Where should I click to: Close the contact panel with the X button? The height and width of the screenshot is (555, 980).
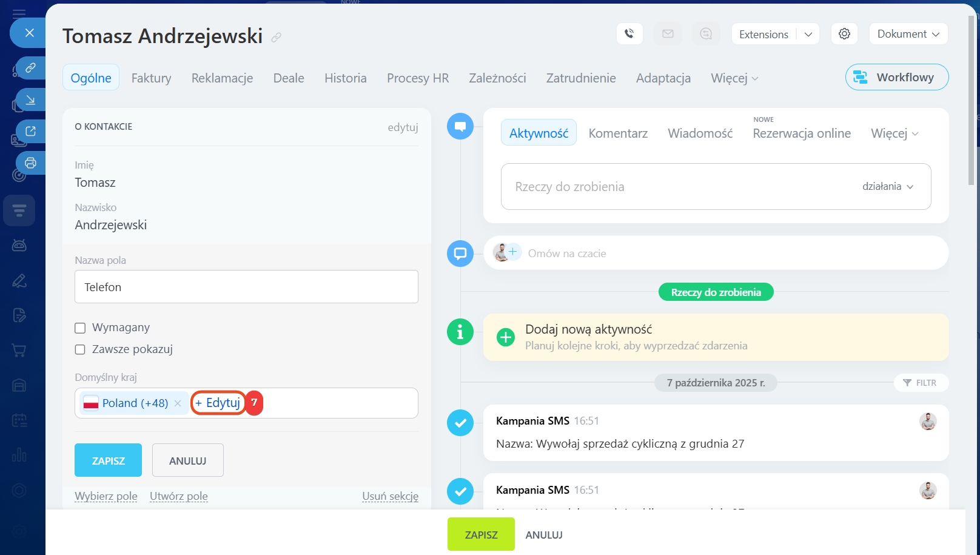point(29,33)
